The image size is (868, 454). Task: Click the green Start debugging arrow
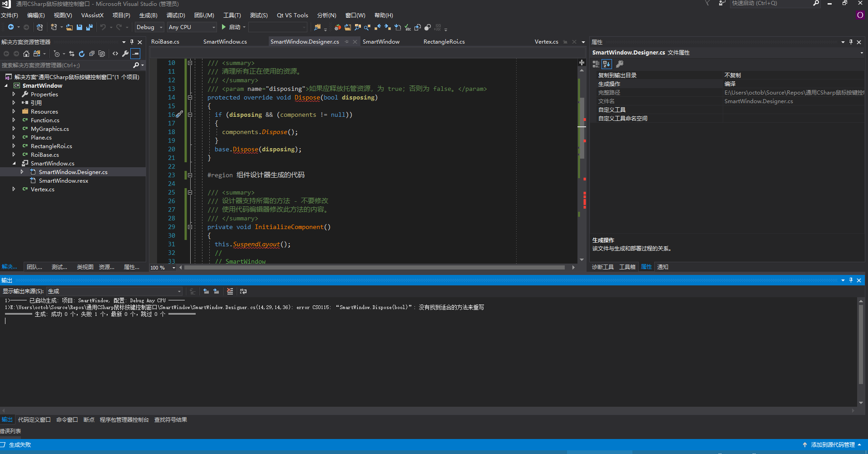click(x=223, y=27)
